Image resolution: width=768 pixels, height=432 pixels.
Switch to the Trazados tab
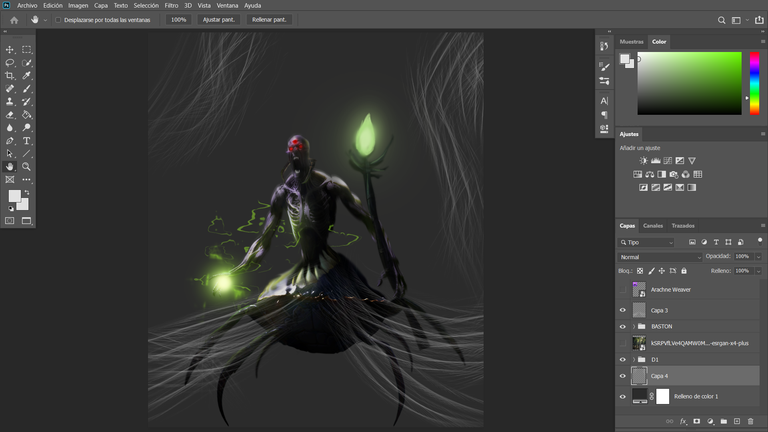click(683, 226)
